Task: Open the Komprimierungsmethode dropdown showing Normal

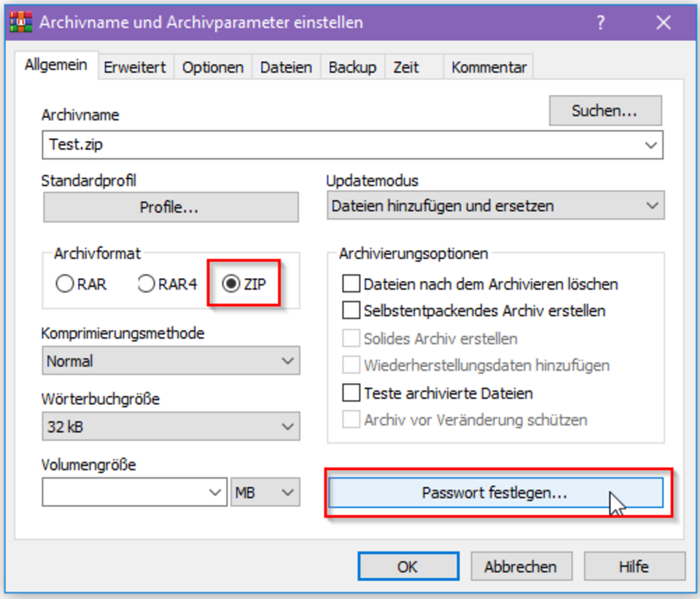Action: click(x=171, y=360)
